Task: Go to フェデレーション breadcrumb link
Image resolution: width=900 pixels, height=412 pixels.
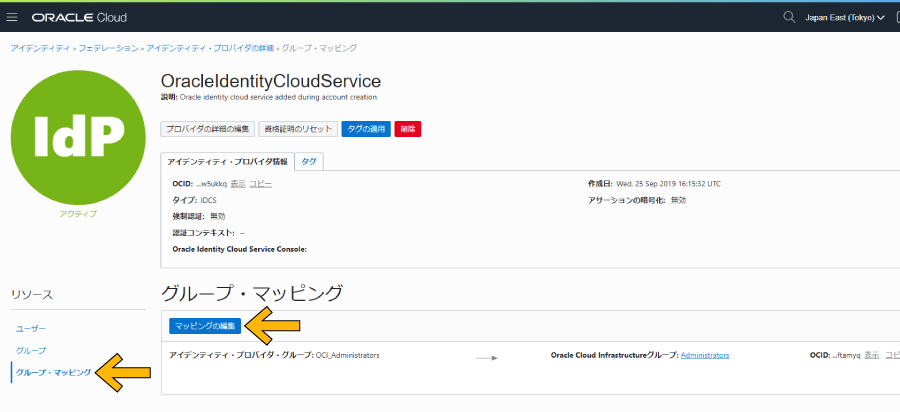Action: pyautogui.click(x=108, y=48)
